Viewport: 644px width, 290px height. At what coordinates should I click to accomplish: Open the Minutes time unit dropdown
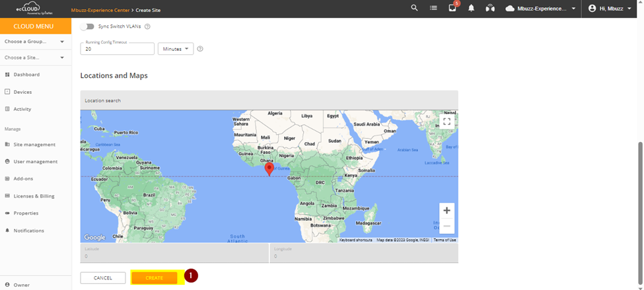pos(176,48)
